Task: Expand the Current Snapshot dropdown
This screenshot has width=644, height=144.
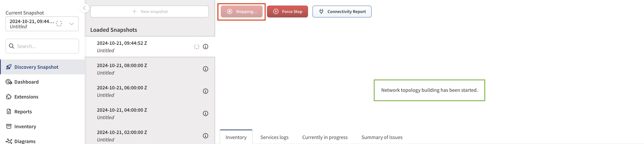Action: 71,24
